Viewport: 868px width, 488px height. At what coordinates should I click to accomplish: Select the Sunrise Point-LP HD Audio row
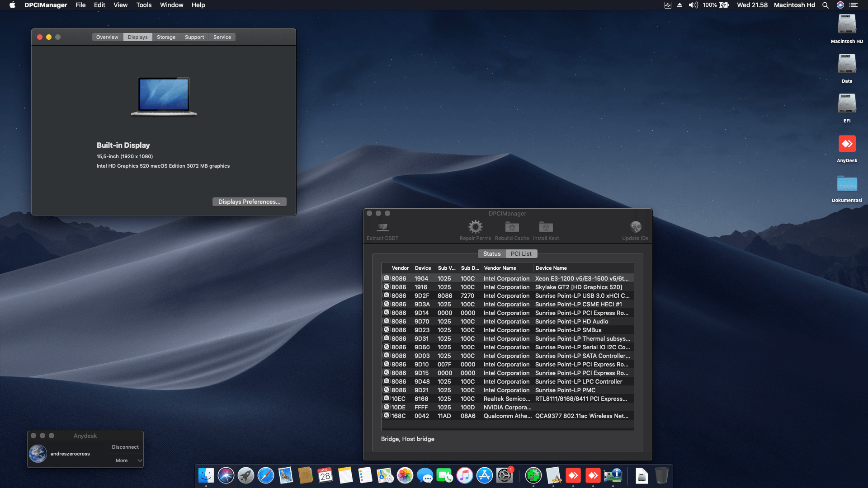point(507,322)
